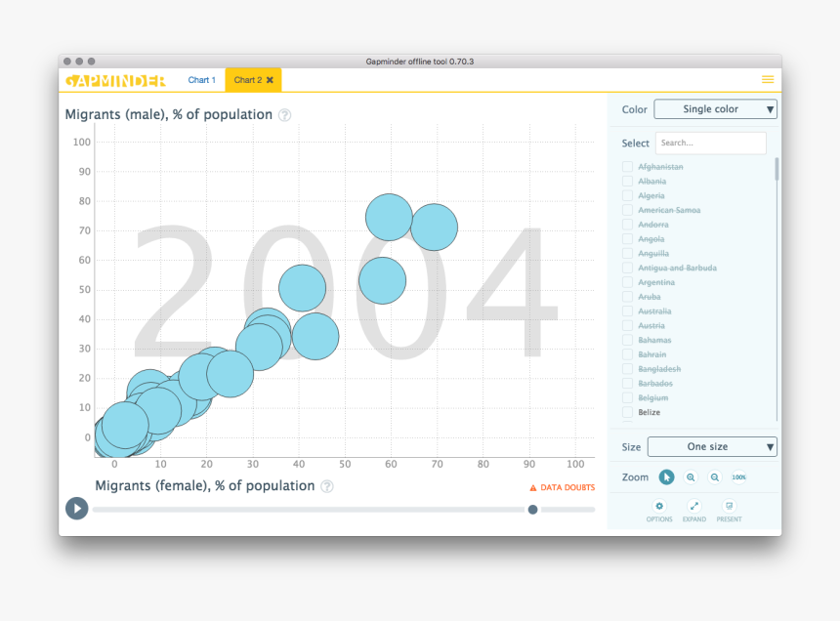840x621 pixels.
Task: Check the Algeria checkbox
Action: pos(627,195)
